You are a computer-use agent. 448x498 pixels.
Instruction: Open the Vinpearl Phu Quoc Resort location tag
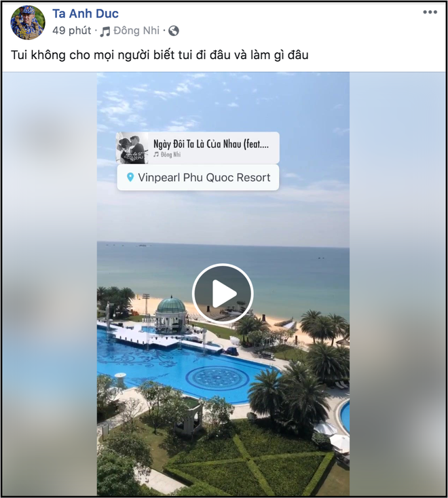198,178
